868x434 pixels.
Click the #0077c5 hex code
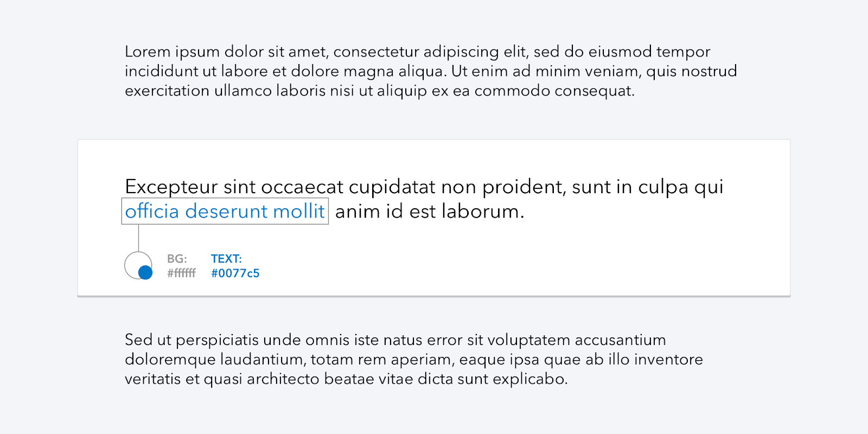point(235,273)
